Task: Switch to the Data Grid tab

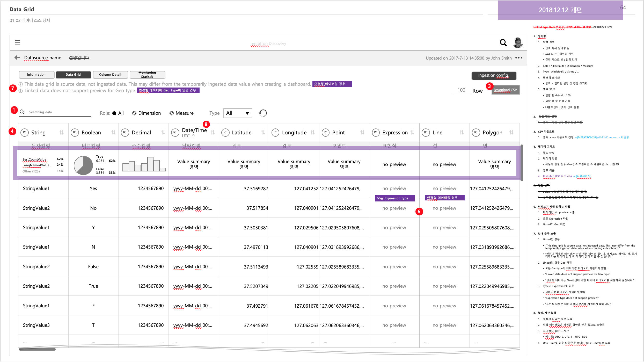Action: pos(73,75)
